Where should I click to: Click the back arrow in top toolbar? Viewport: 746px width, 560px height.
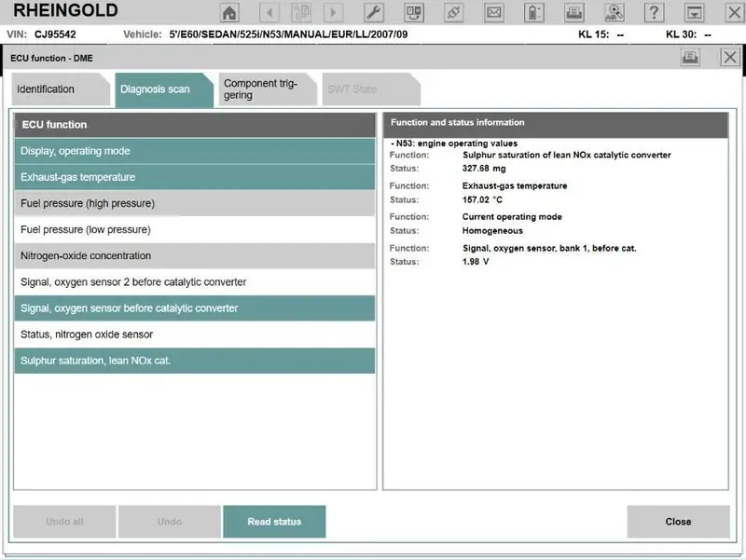pyautogui.click(x=269, y=12)
